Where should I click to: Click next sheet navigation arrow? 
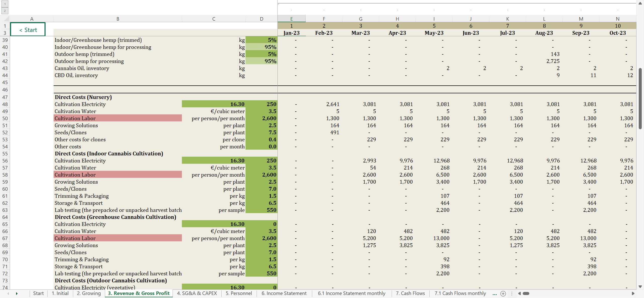(17, 293)
